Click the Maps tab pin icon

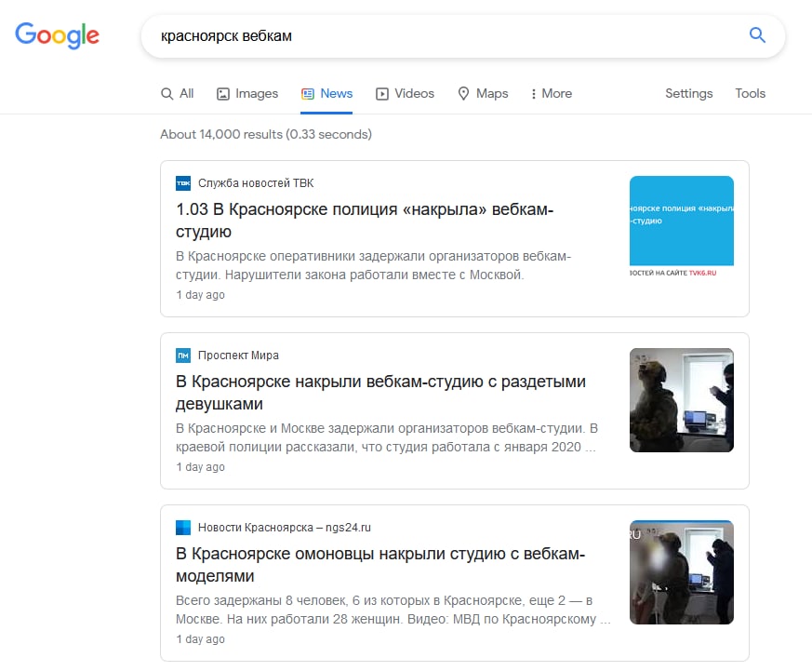[x=463, y=93]
